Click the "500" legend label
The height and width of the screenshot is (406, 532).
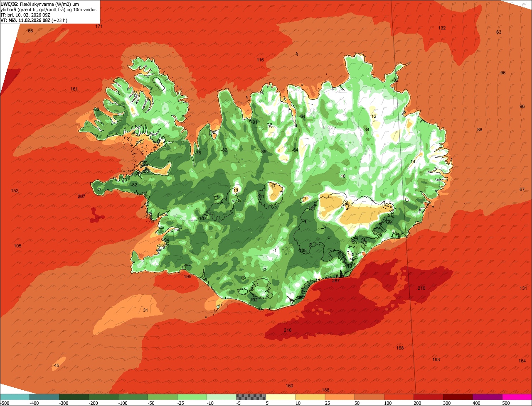point(506,403)
